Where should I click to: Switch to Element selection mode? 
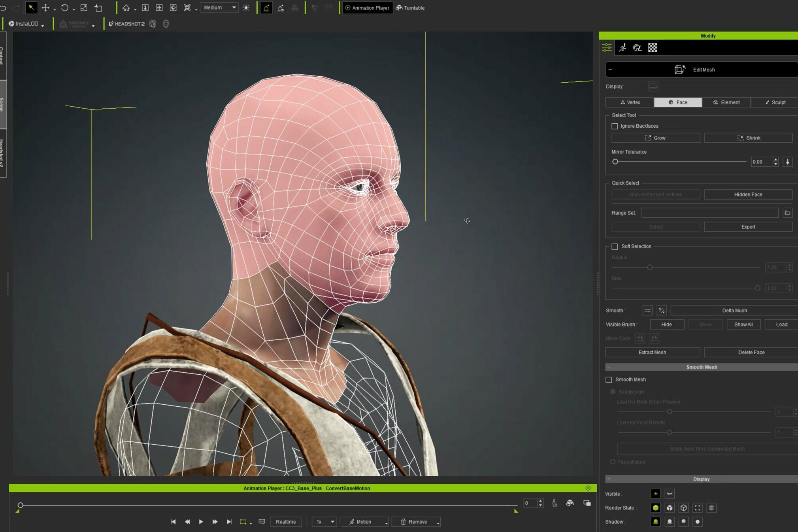click(726, 102)
